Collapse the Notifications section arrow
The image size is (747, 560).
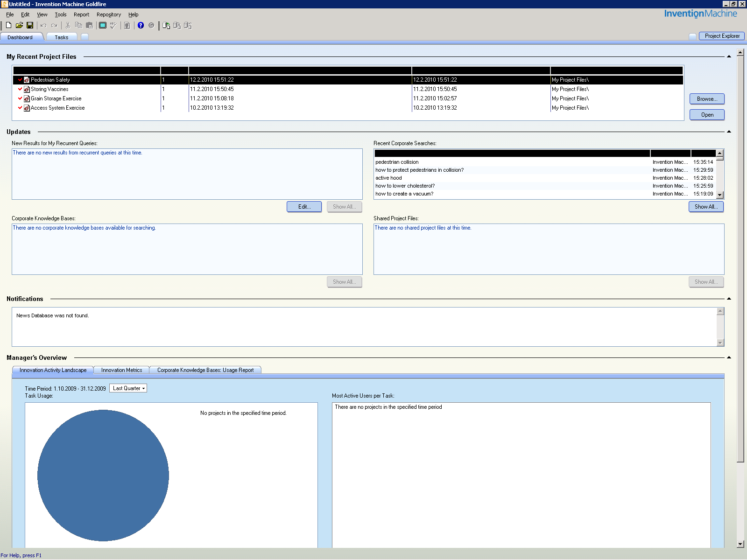click(x=729, y=299)
